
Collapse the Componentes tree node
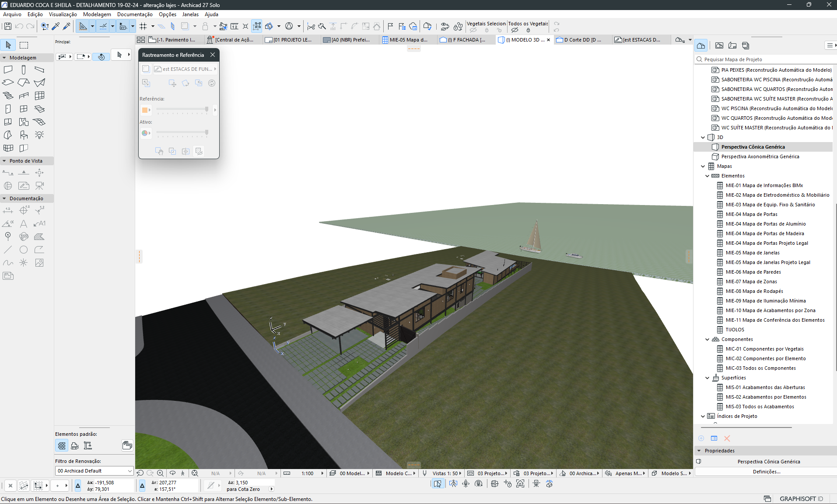(707, 339)
